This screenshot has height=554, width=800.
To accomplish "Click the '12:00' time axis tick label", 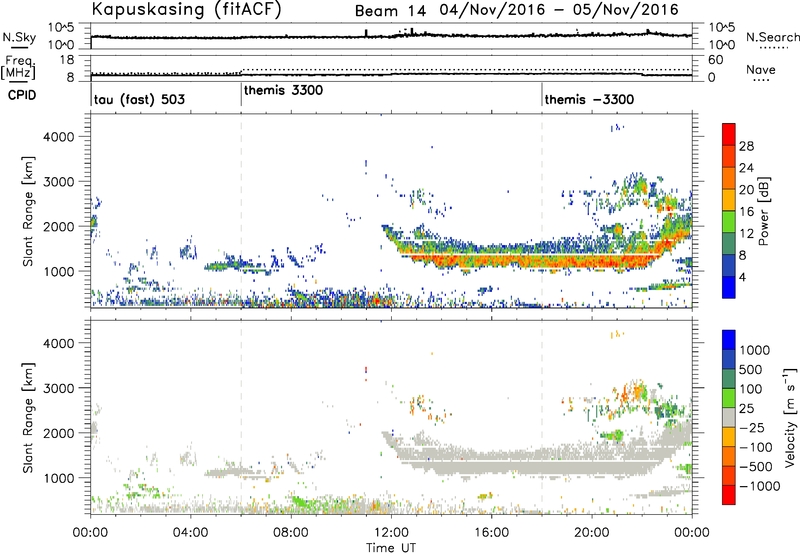I will pyautogui.click(x=391, y=533).
